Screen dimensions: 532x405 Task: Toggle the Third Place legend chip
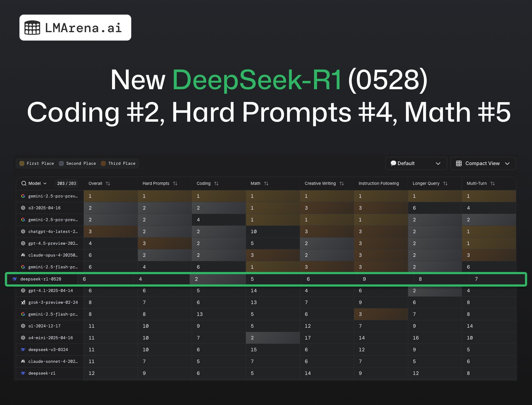(x=118, y=163)
